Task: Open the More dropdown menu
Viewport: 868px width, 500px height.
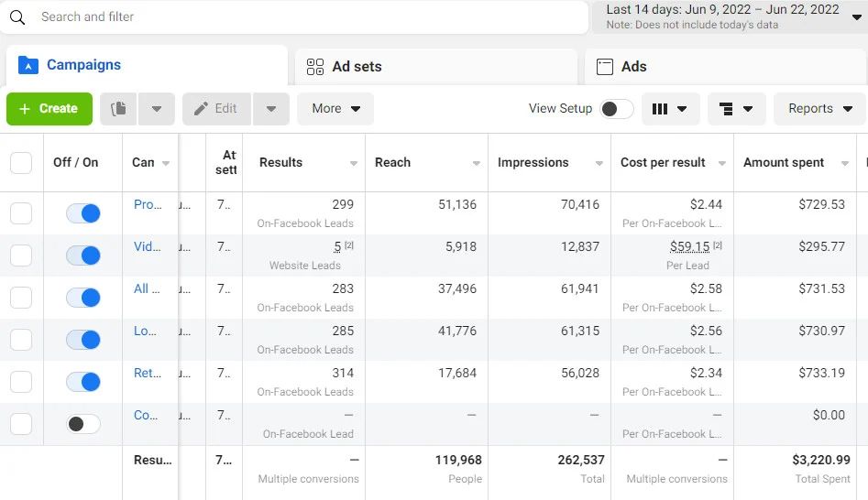Action: click(335, 109)
